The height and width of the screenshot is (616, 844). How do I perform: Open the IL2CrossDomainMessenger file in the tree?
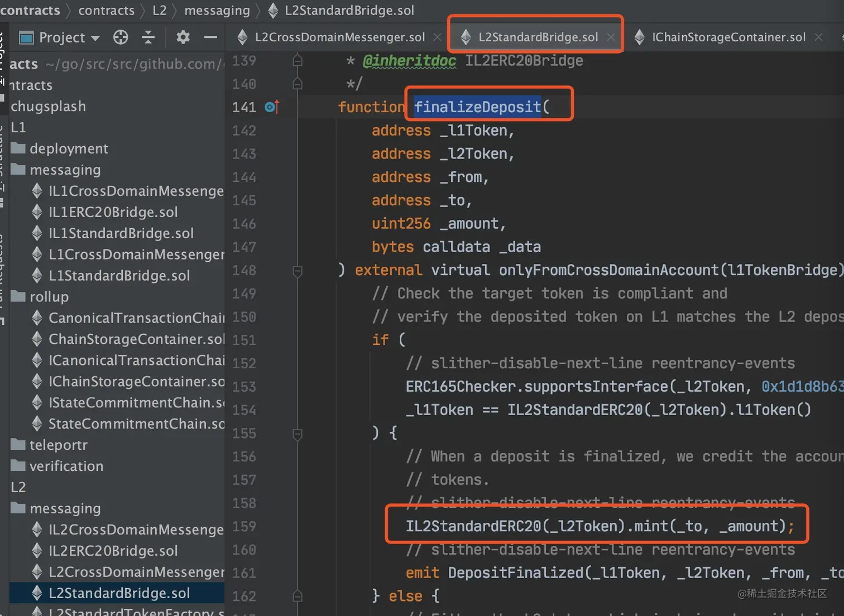coord(128,531)
